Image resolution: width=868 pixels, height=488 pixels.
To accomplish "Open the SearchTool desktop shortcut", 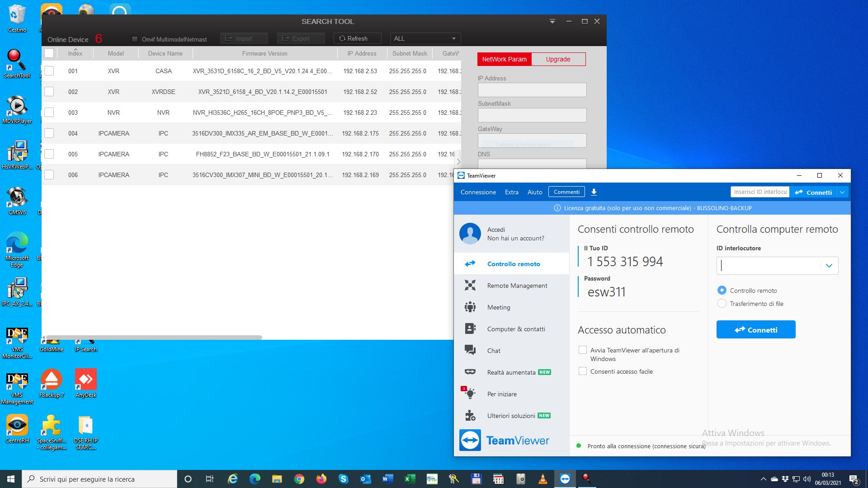I will (17, 64).
